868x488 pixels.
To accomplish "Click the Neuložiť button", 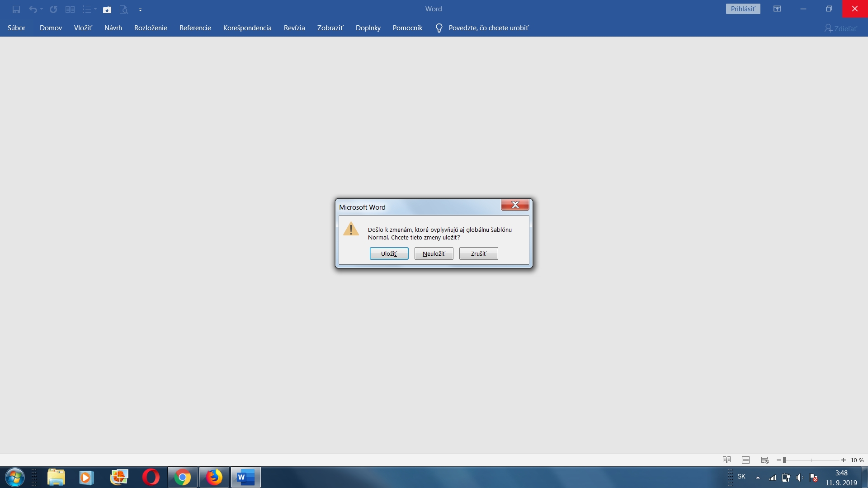I will click(434, 253).
